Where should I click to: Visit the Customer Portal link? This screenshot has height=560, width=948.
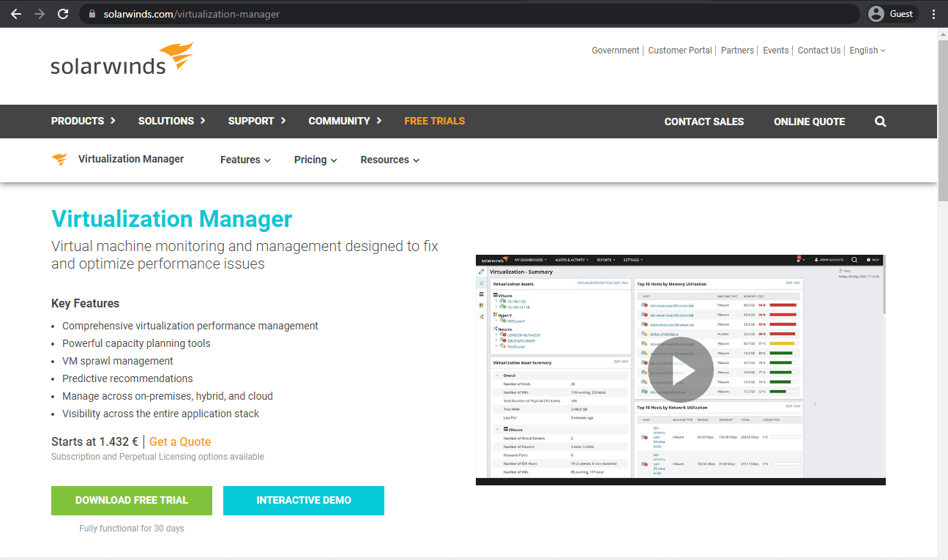pyautogui.click(x=679, y=50)
